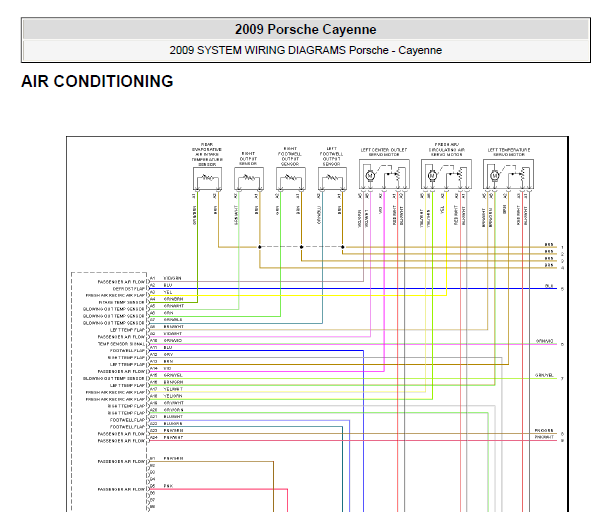
Task: Click continuation number 1 at right edge
Action: [562, 247]
